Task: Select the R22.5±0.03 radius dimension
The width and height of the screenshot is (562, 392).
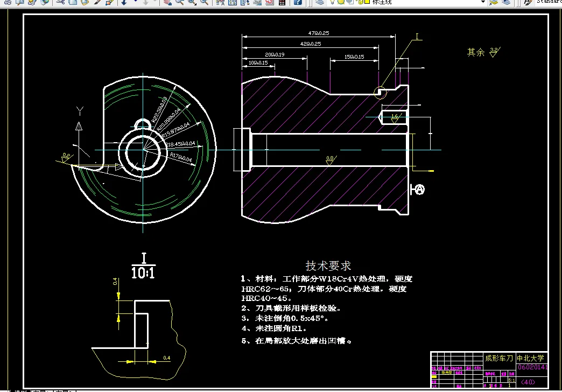Action: point(159,109)
